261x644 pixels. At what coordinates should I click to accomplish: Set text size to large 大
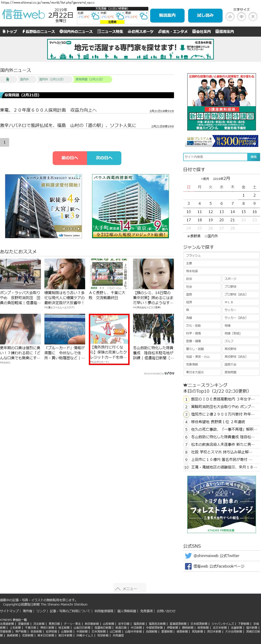tap(253, 17)
